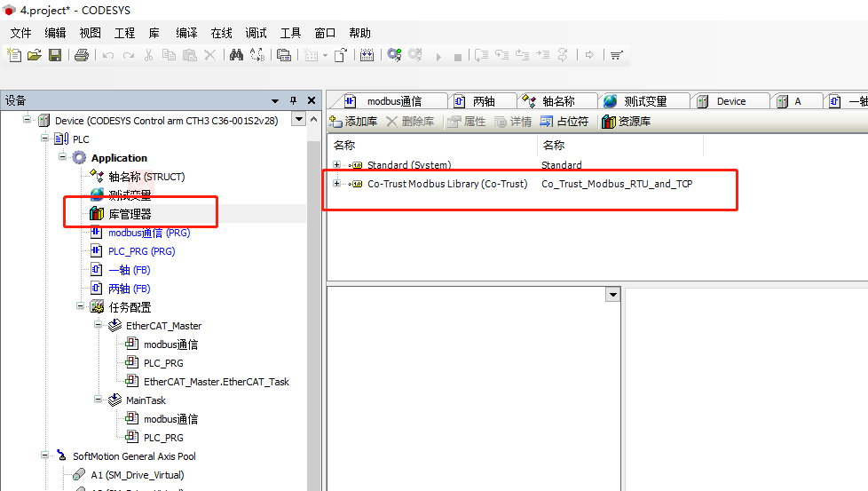Screen dimensions: 868x491
Task: Click the Delete X toolbar icon
Action: pyautogui.click(x=209, y=55)
